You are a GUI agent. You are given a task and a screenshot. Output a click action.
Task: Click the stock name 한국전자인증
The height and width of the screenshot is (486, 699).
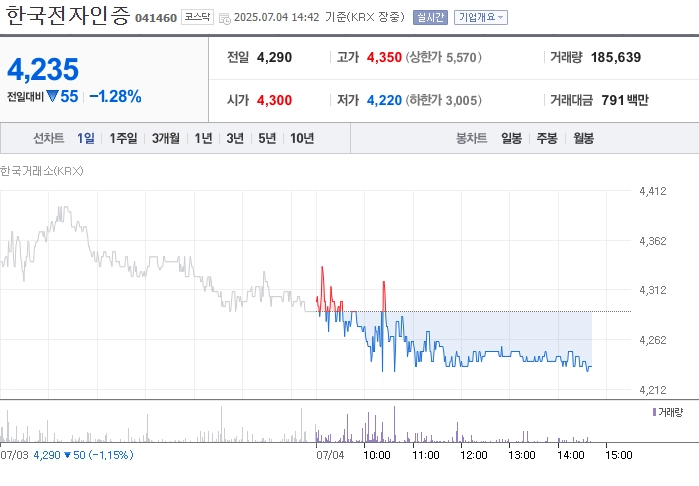pos(68,16)
